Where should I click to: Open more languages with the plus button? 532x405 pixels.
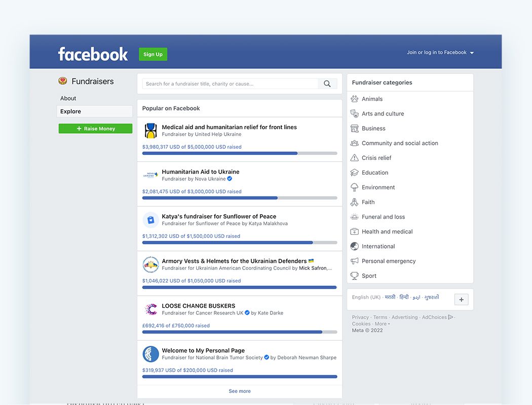(x=462, y=300)
